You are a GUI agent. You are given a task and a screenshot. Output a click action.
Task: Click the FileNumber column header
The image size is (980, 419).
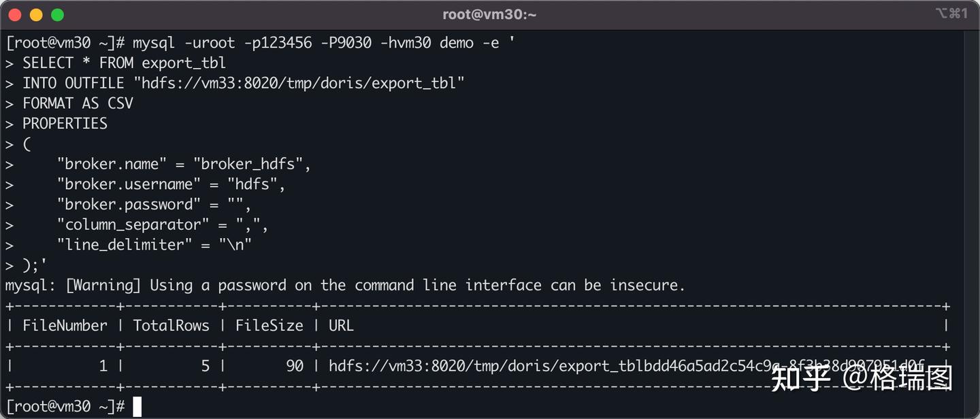(65, 326)
